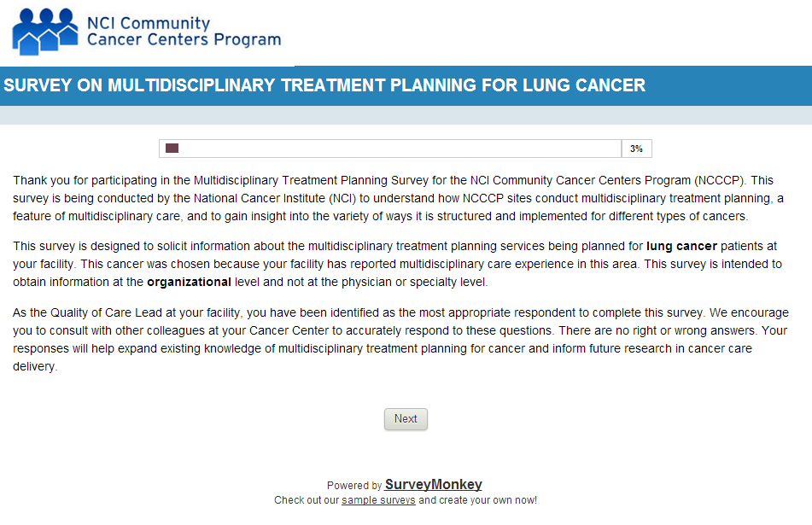812x525 pixels.
Task: Click the bold "lung cancer" text
Action: [x=681, y=247]
